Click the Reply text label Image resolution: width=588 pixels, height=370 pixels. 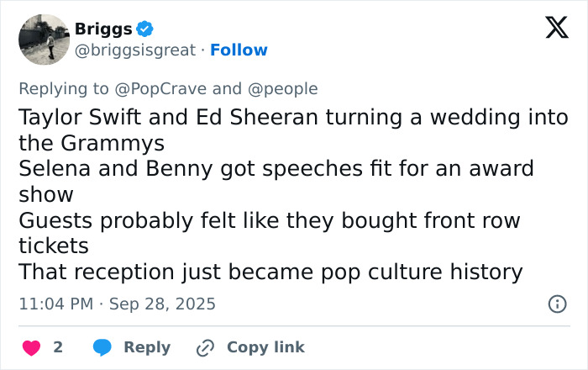coord(147,347)
